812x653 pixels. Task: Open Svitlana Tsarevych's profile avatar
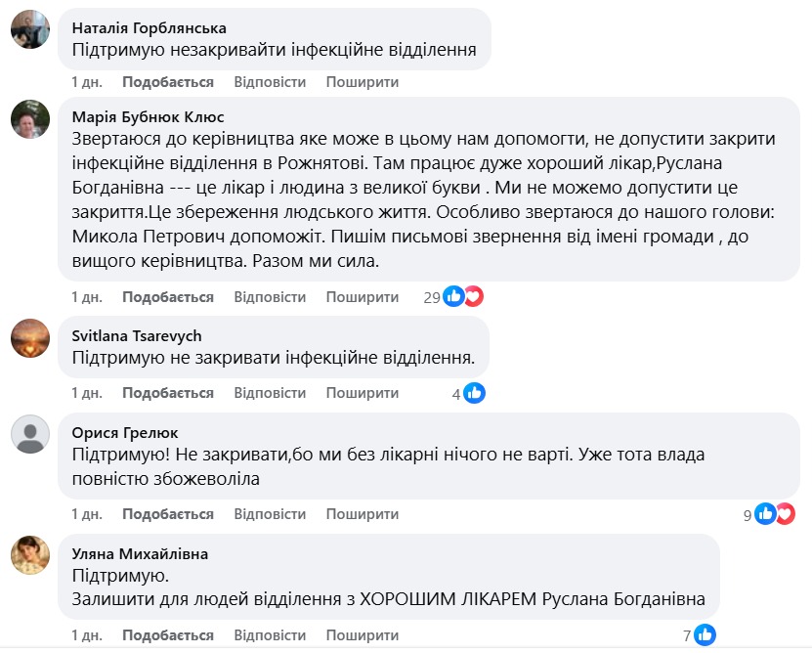pyautogui.click(x=30, y=337)
